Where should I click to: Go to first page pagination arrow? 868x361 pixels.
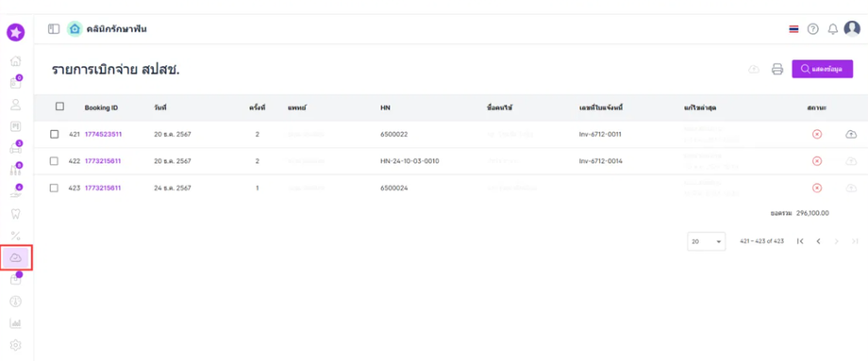pos(800,241)
